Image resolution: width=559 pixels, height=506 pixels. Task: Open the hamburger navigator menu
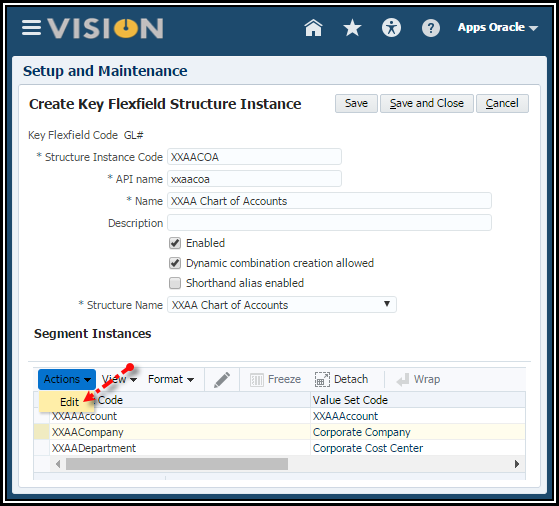(31, 28)
